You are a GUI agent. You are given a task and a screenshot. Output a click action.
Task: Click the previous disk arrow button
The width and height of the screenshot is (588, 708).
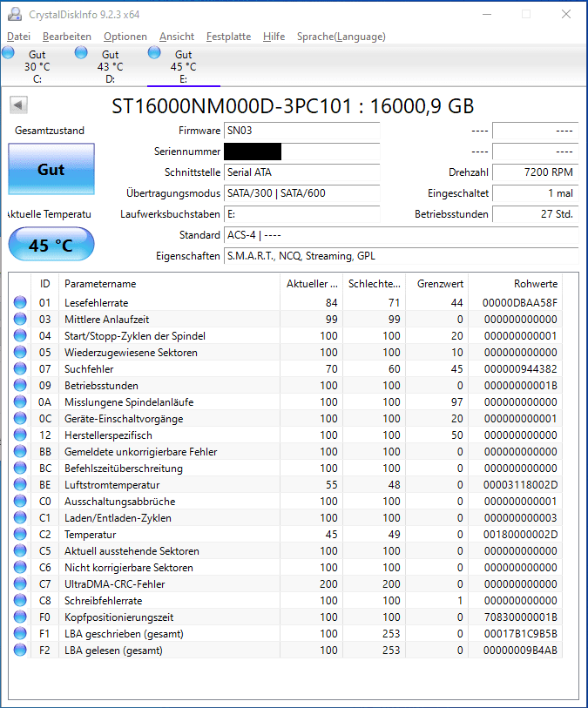tap(18, 105)
